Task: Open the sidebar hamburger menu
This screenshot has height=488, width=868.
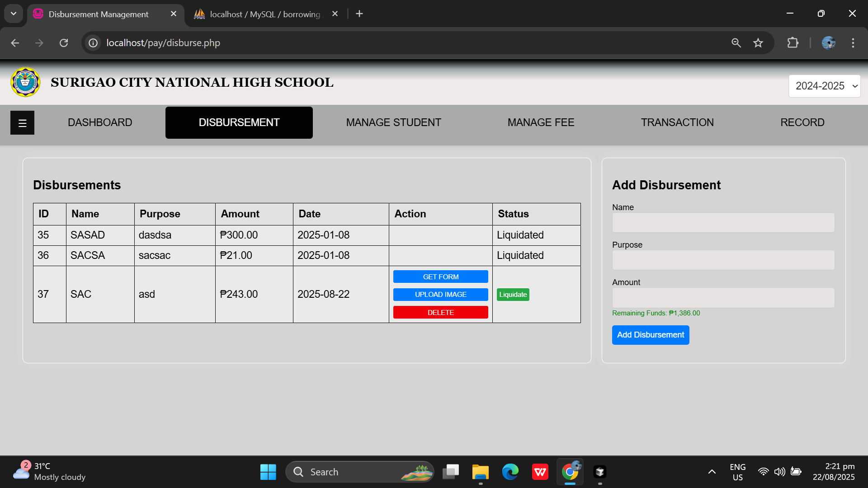Action: pyautogui.click(x=22, y=122)
